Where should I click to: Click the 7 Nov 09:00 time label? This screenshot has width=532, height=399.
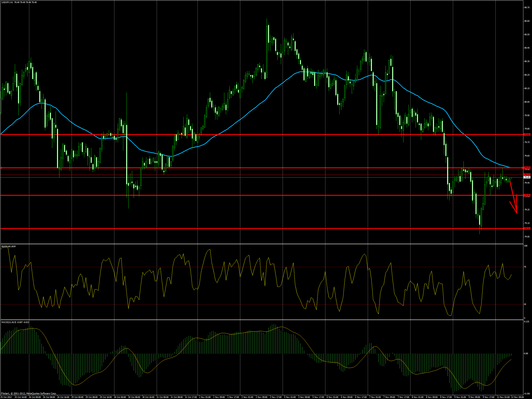[x=389, y=397]
